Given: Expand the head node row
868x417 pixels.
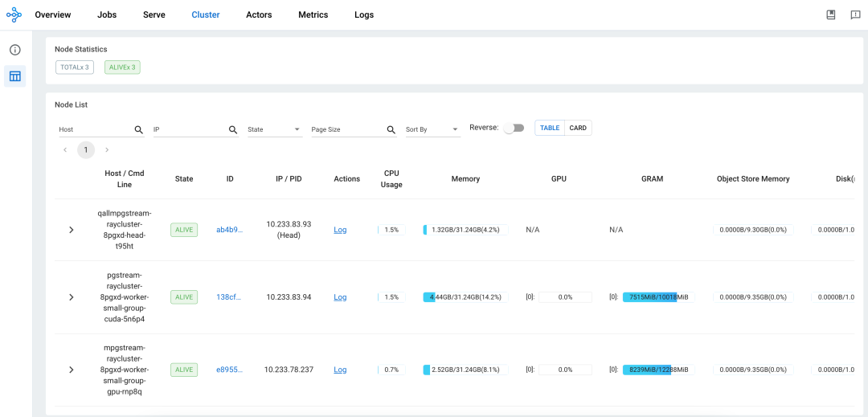Looking at the screenshot, I should pyautogui.click(x=71, y=230).
